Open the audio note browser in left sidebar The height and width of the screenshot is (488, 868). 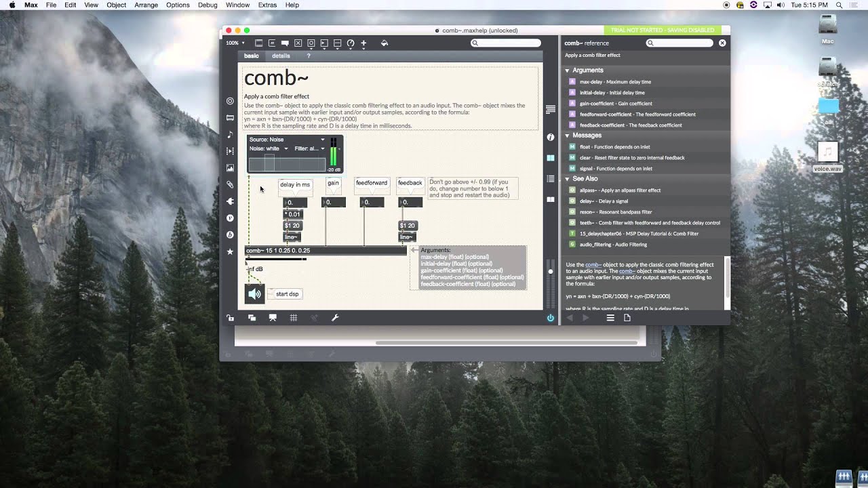click(230, 134)
